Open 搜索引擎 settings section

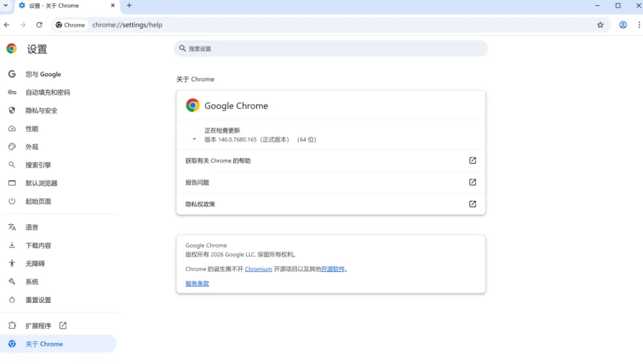58,165
